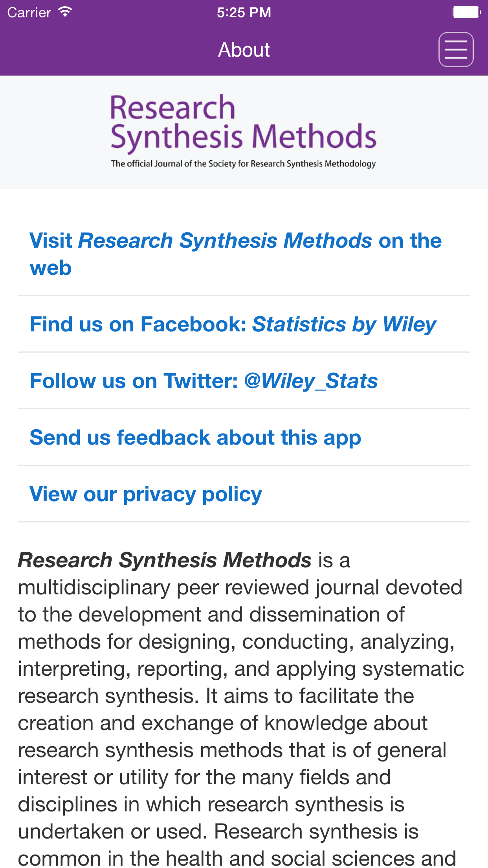The height and width of the screenshot is (868, 488).
Task: Click the word feedback in the link list
Action: 163,438
